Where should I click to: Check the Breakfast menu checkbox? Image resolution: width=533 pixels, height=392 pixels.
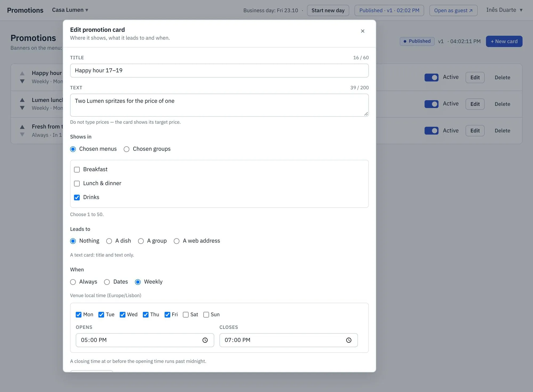pos(77,170)
